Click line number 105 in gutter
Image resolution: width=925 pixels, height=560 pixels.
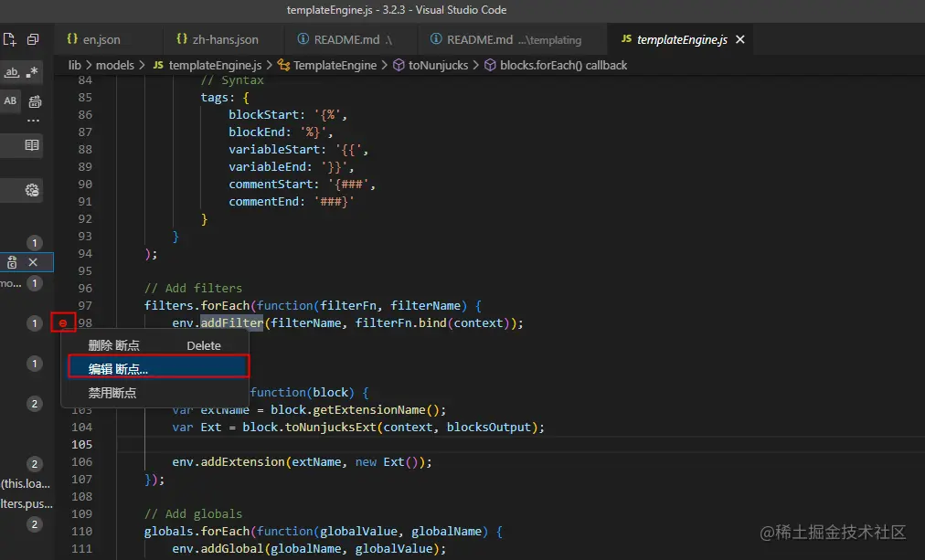82,445
